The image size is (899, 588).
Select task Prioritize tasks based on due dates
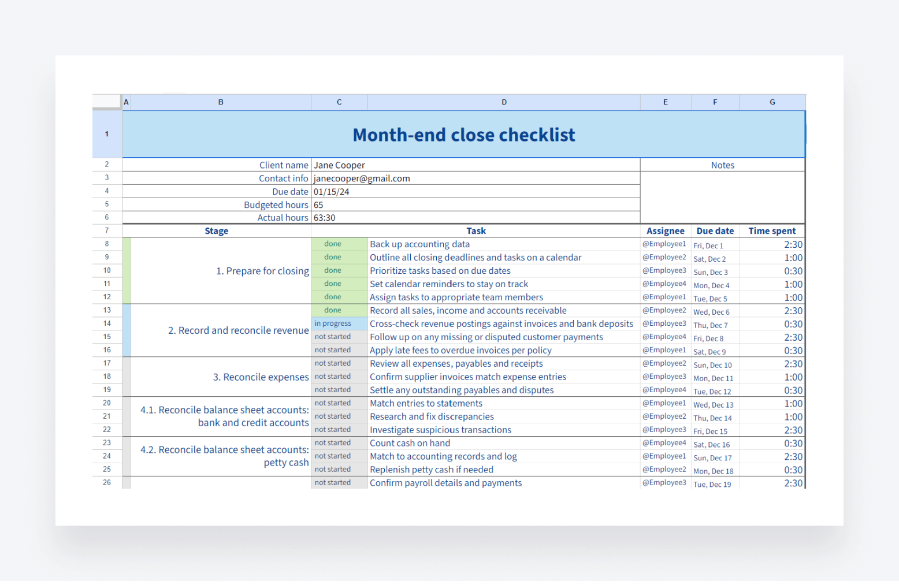point(504,271)
